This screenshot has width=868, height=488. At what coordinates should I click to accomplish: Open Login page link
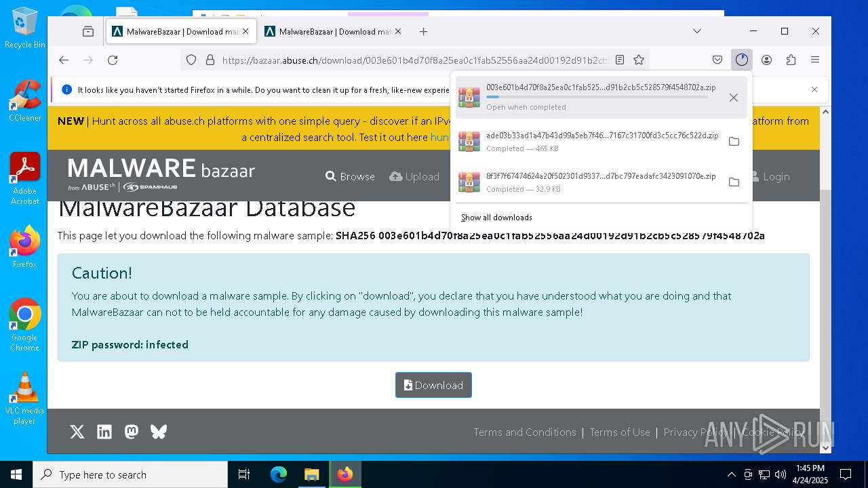point(770,176)
